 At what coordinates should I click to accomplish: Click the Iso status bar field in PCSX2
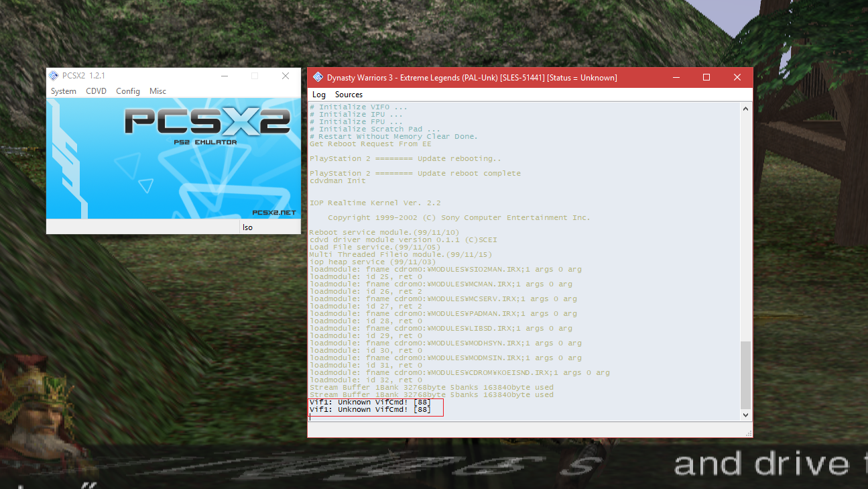click(x=270, y=227)
